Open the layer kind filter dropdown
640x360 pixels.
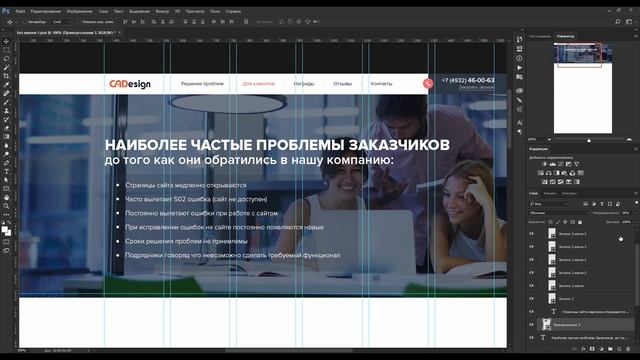tap(549, 204)
